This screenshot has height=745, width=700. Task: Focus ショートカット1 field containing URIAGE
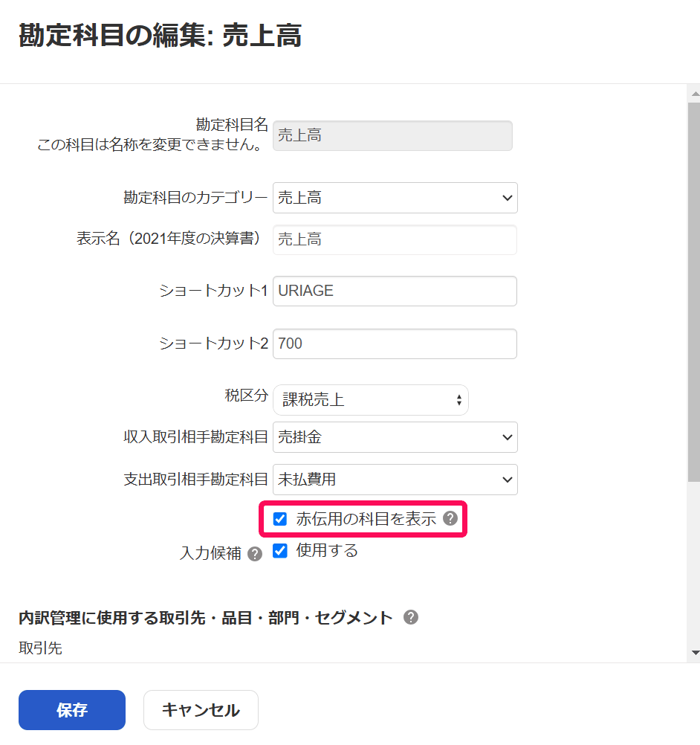395,291
